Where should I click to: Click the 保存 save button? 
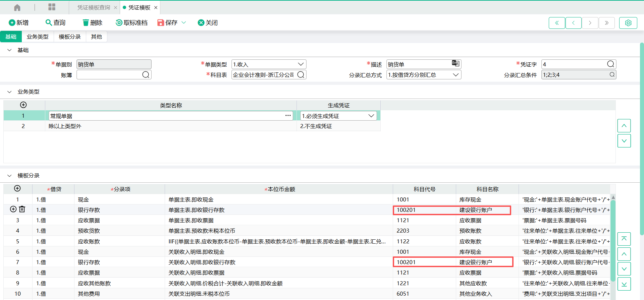(x=167, y=22)
